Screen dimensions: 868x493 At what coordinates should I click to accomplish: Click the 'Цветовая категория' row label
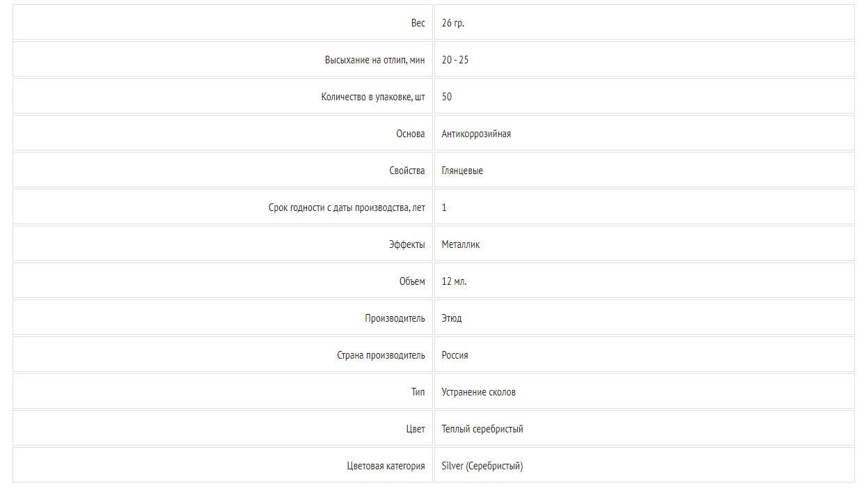click(386, 466)
